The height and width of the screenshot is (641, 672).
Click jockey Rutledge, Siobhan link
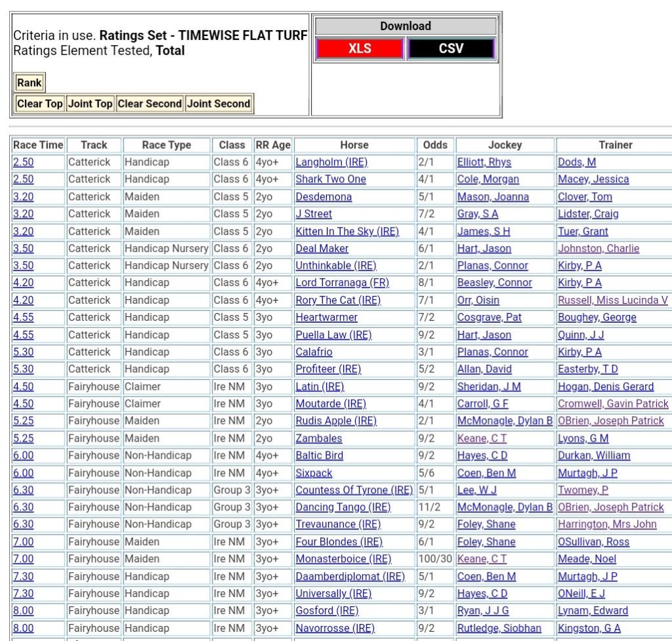point(499,628)
